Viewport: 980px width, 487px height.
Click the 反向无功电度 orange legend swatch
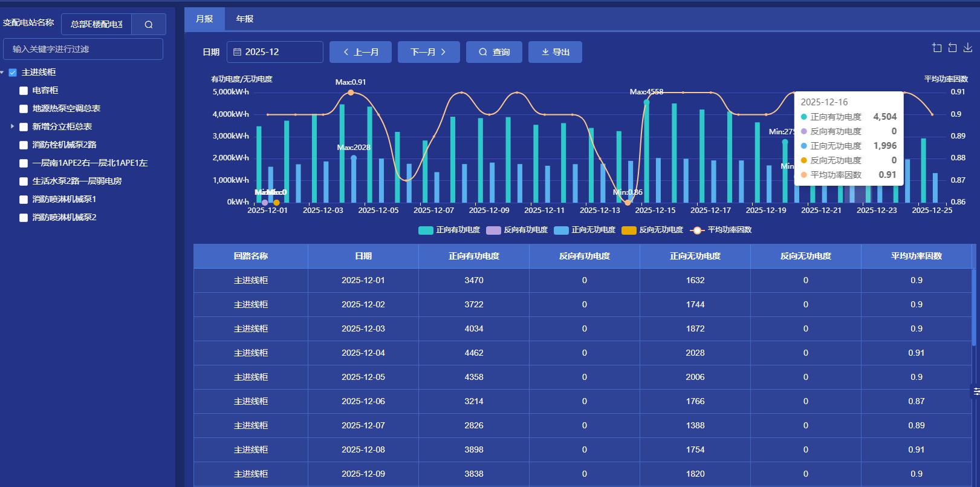(629, 230)
